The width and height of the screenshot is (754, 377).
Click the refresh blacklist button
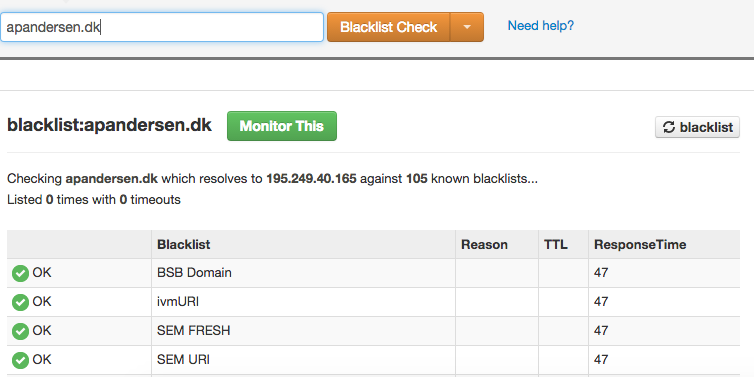click(x=697, y=127)
